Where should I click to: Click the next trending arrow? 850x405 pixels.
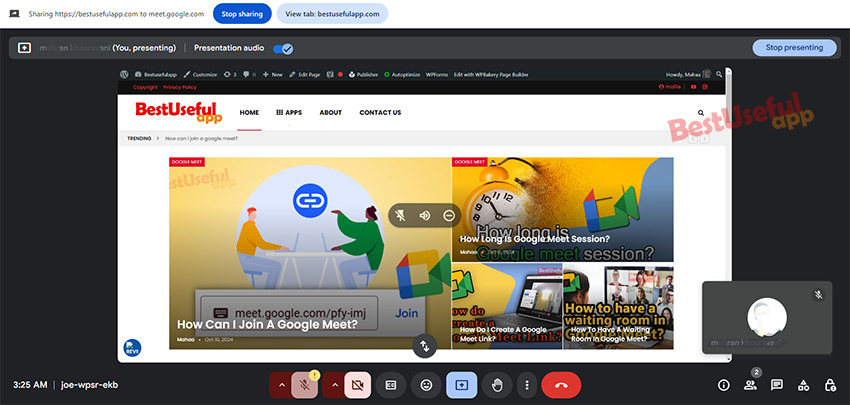[704, 139]
